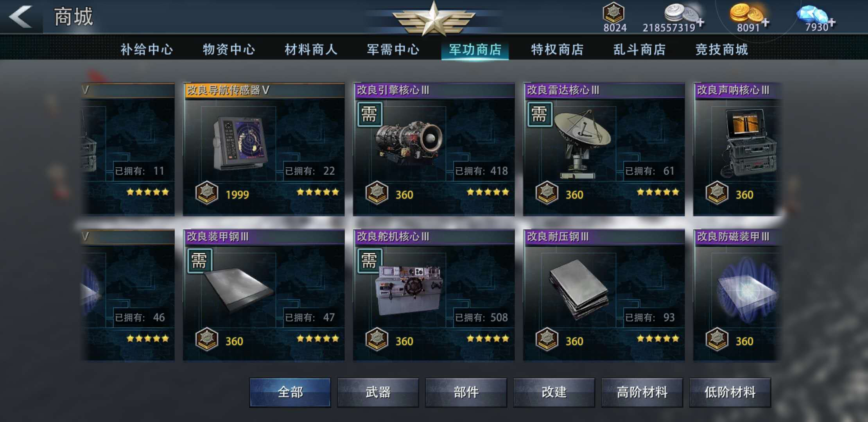Screen dimensions: 868x422
Task: Select the 改良耐压钢 III item card
Action: (604, 295)
